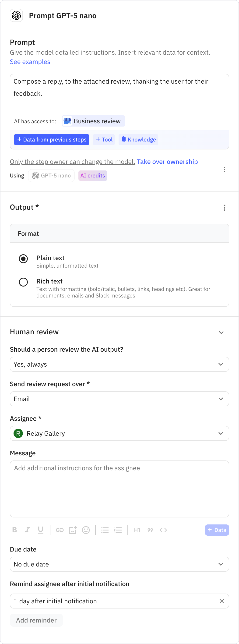
Task: Open the model settings three-dot menu
Action: pyautogui.click(x=225, y=170)
